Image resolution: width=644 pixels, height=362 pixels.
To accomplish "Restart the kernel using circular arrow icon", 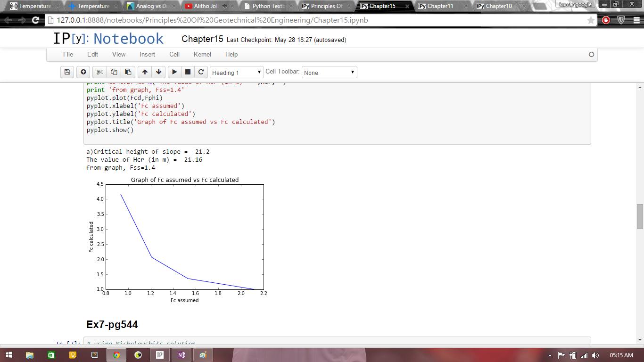I will 201,72.
